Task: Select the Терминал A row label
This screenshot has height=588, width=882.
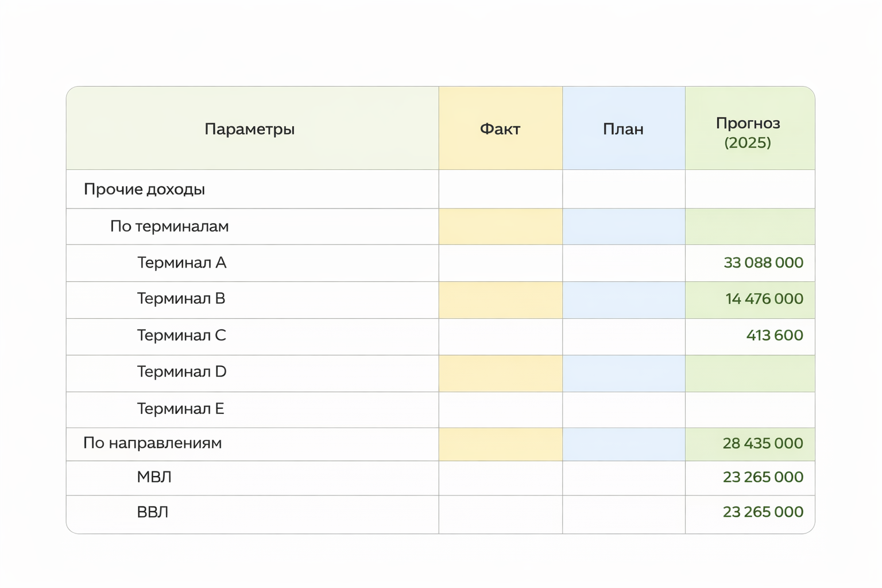Action: click(181, 262)
